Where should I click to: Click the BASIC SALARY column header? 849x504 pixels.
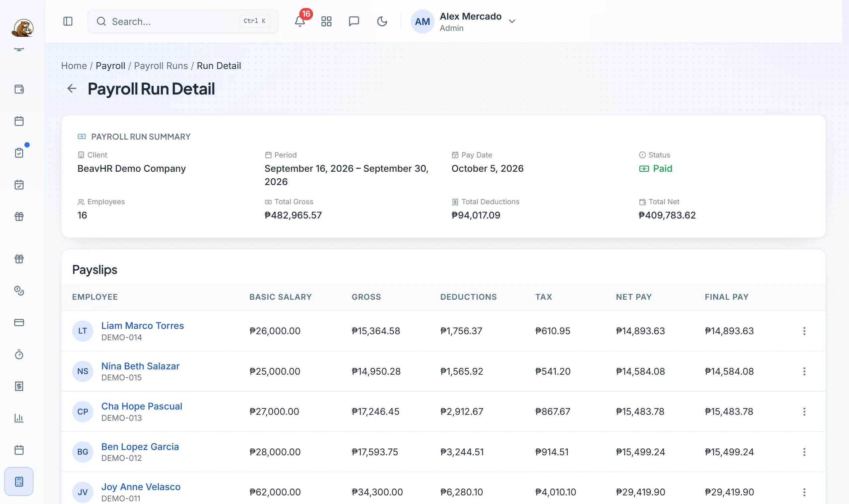click(x=281, y=297)
